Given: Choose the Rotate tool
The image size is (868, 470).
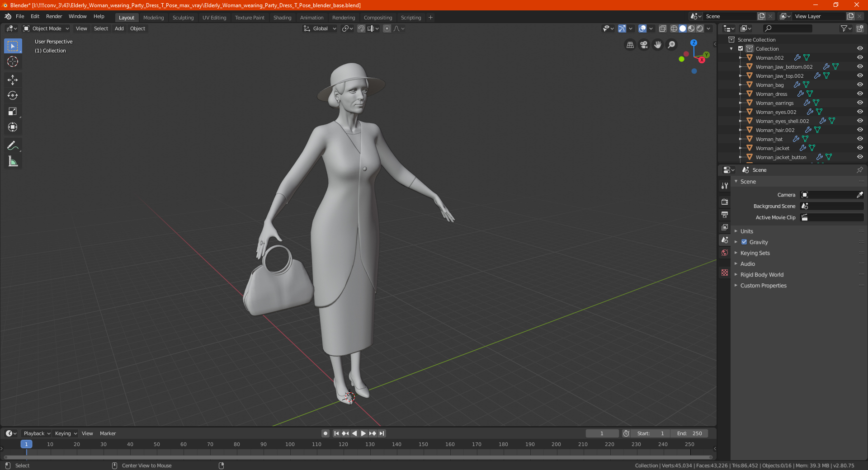Looking at the screenshot, I should click(x=13, y=96).
